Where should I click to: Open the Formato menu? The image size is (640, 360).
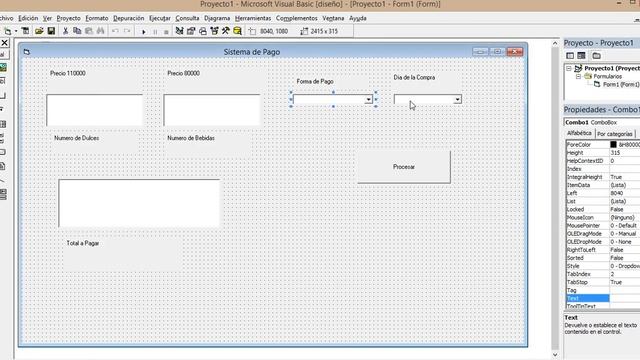coord(97,18)
